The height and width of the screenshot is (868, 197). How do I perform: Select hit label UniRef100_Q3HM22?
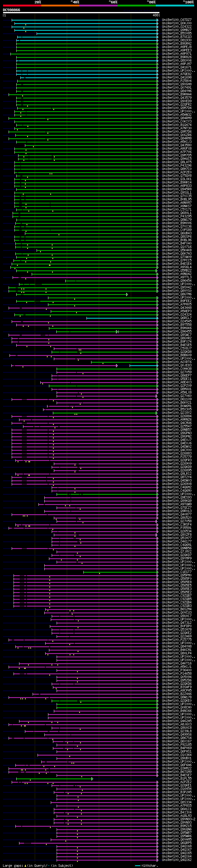point(177,768)
